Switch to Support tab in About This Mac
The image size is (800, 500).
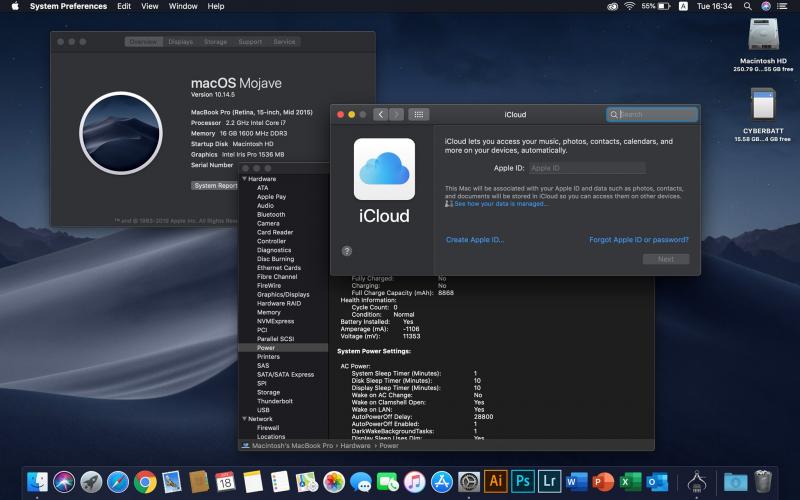click(250, 42)
